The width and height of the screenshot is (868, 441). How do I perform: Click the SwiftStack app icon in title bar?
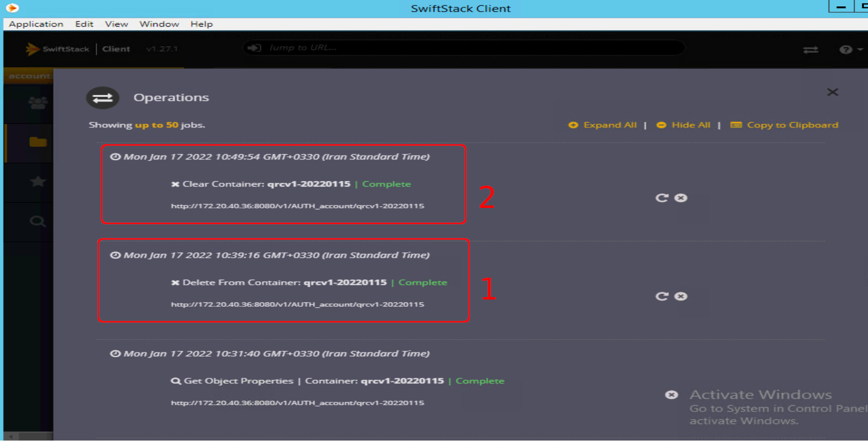click(x=12, y=8)
